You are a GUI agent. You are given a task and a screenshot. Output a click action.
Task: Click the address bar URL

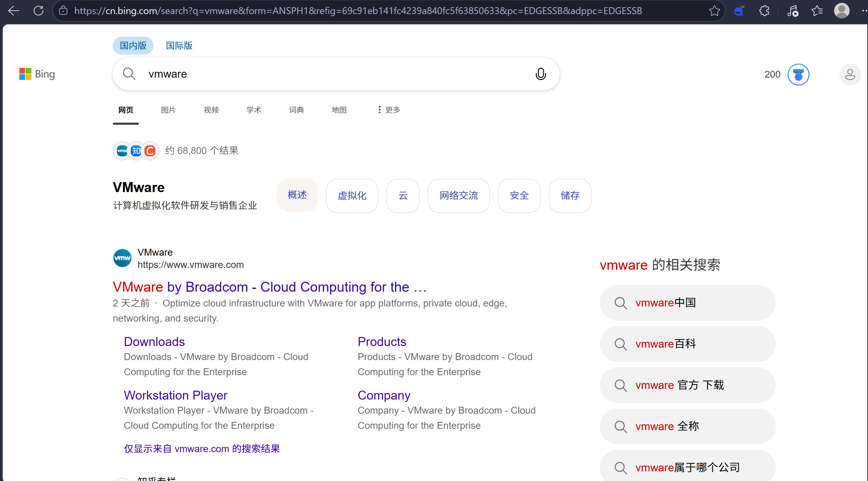pos(358,11)
